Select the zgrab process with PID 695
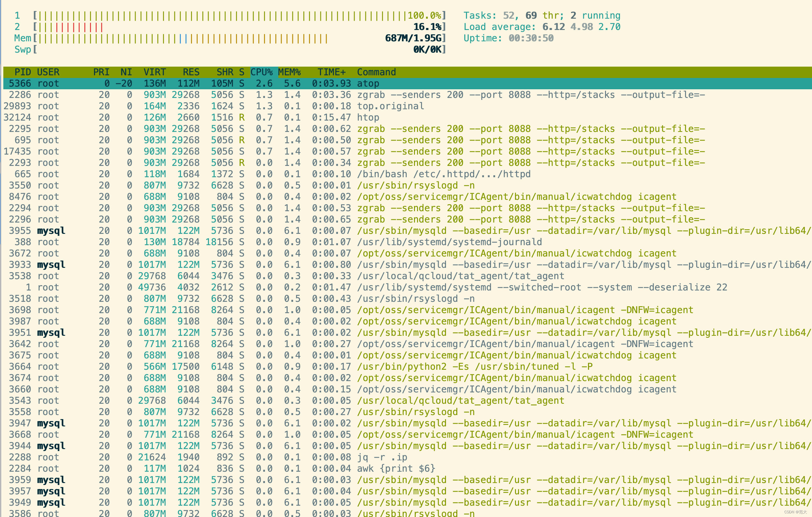The height and width of the screenshot is (517, 812). tap(407, 140)
